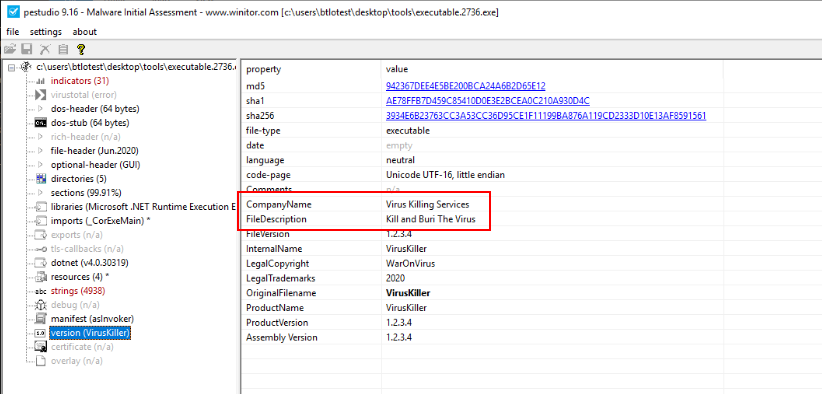Select sections (99.91%) tree item
The height and width of the screenshot is (394, 822).
tap(86, 193)
